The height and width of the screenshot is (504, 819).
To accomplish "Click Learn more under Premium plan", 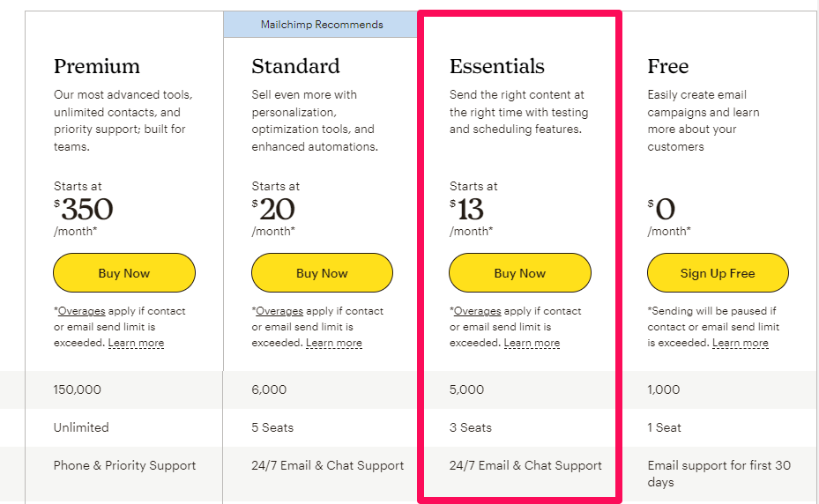I will coord(136,343).
